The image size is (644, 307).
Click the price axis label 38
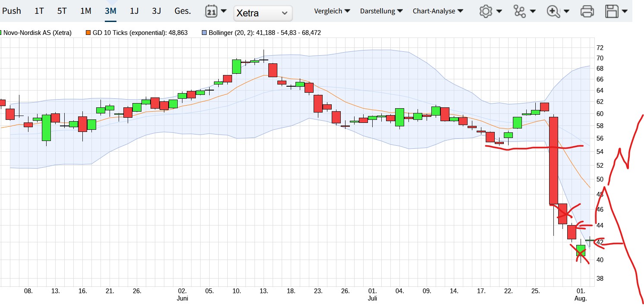pos(600,279)
